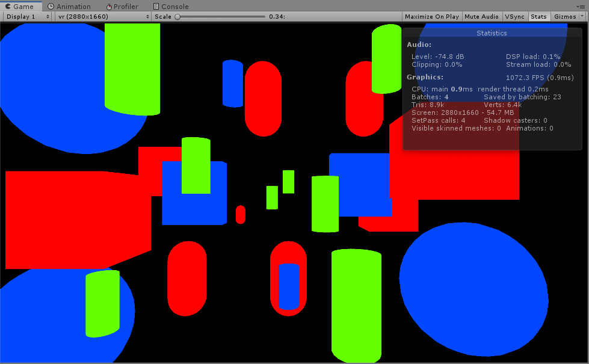Click the SetPass calls: 4 statistic
Image resolution: width=589 pixels, height=364 pixels.
(x=439, y=120)
